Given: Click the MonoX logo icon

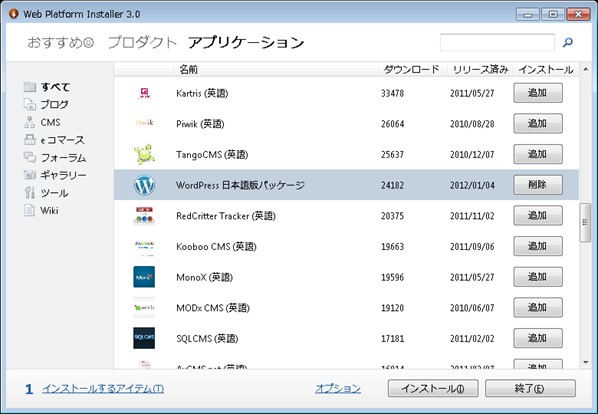Looking at the screenshot, I should [144, 277].
